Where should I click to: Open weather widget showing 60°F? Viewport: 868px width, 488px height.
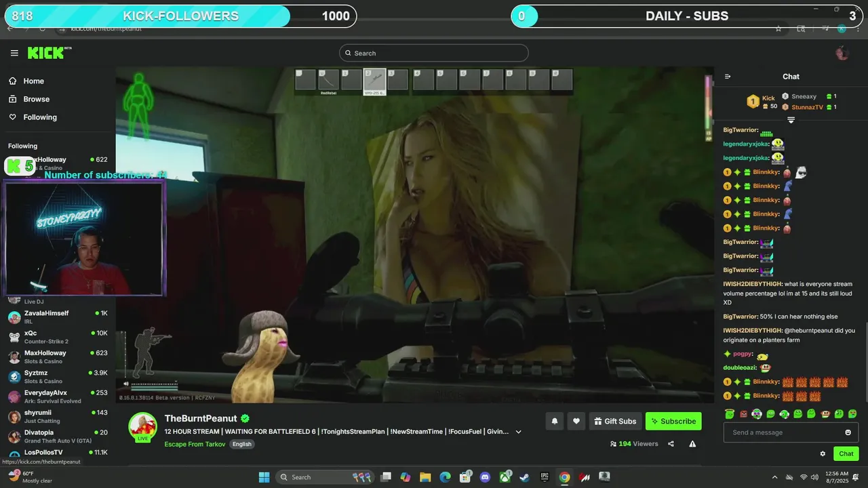click(x=31, y=477)
